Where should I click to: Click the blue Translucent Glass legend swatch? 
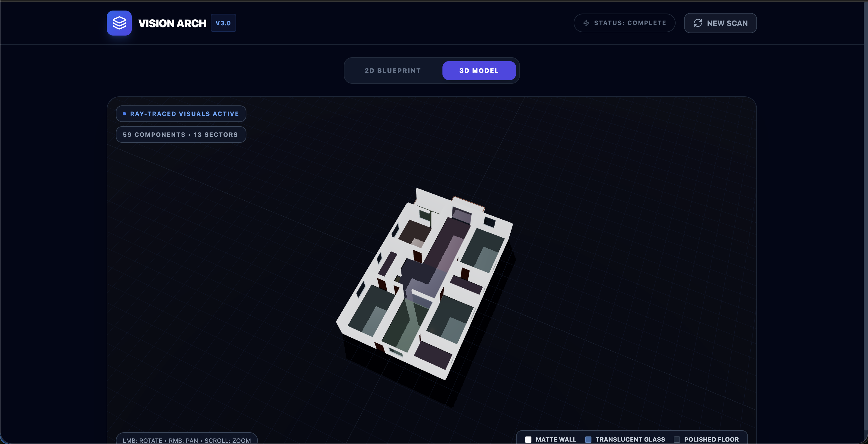588,439
